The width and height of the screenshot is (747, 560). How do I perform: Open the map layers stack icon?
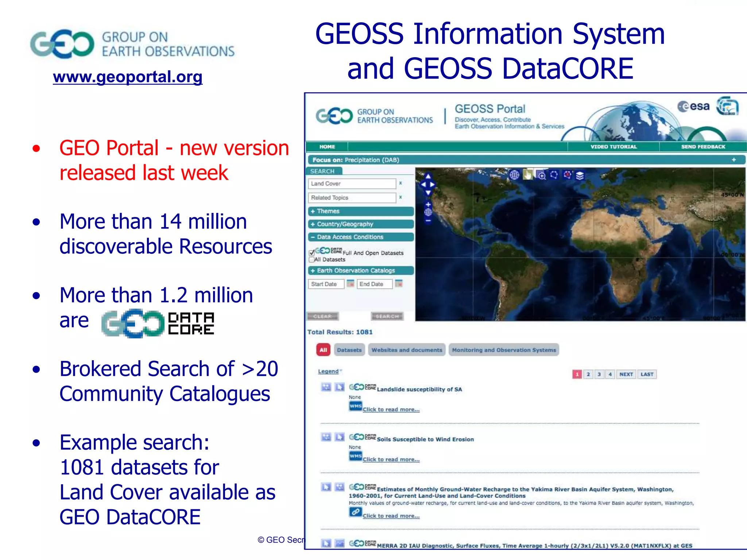coord(580,176)
